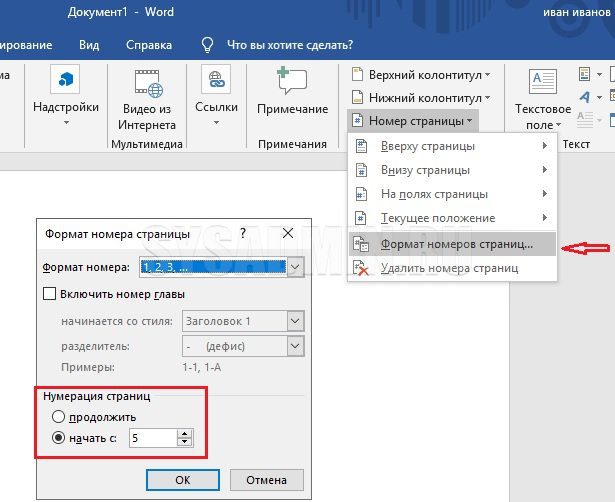
Task: Open the начинается со стиля dropdown
Action: click(x=295, y=321)
